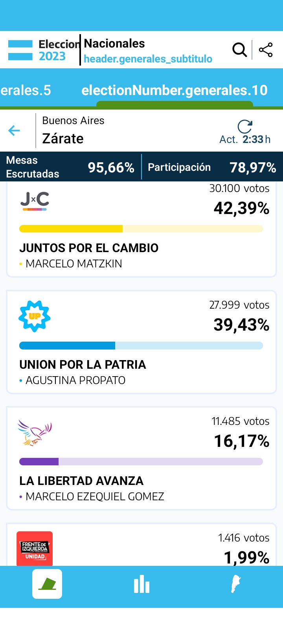Open candidate Agustina Propato details
This screenshot has height=644, width=283.
coord(75,380)
